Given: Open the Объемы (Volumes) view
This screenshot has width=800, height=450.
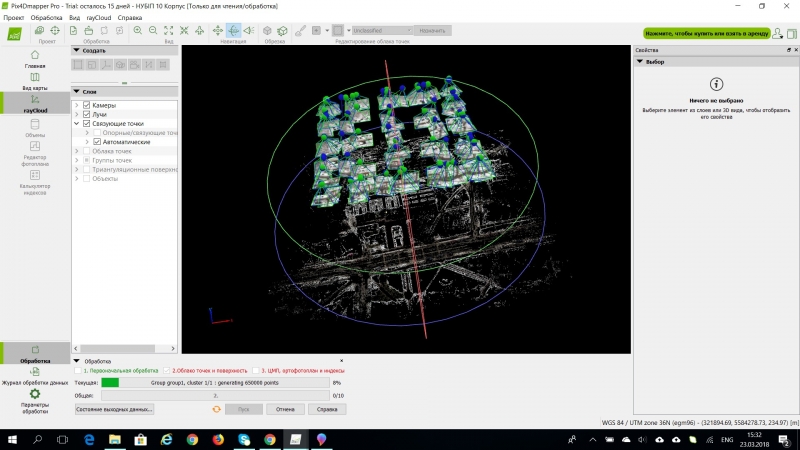Looking at the screenshot, I should [35, 128].
